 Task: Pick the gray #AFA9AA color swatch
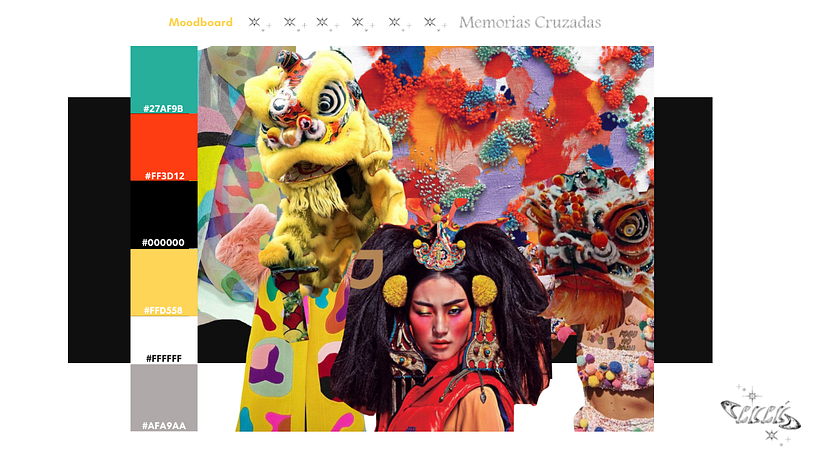[x=164, y=397]
